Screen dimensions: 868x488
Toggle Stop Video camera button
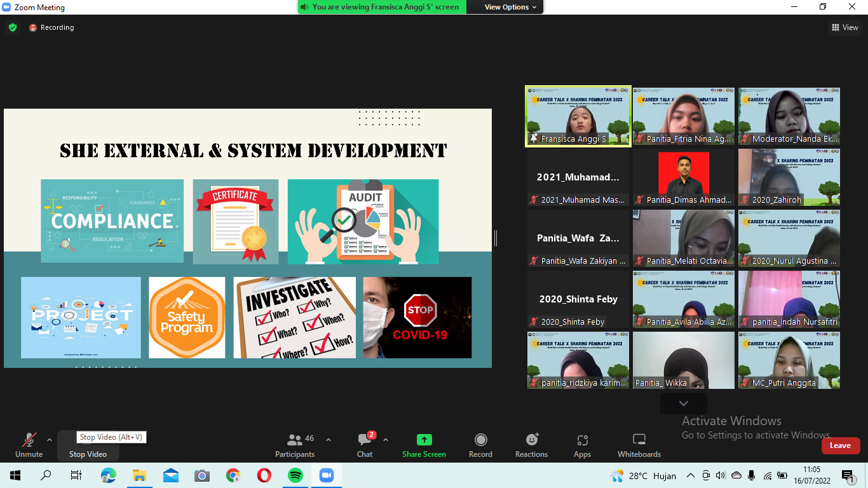pyautogui.click(x=88, y=445)
